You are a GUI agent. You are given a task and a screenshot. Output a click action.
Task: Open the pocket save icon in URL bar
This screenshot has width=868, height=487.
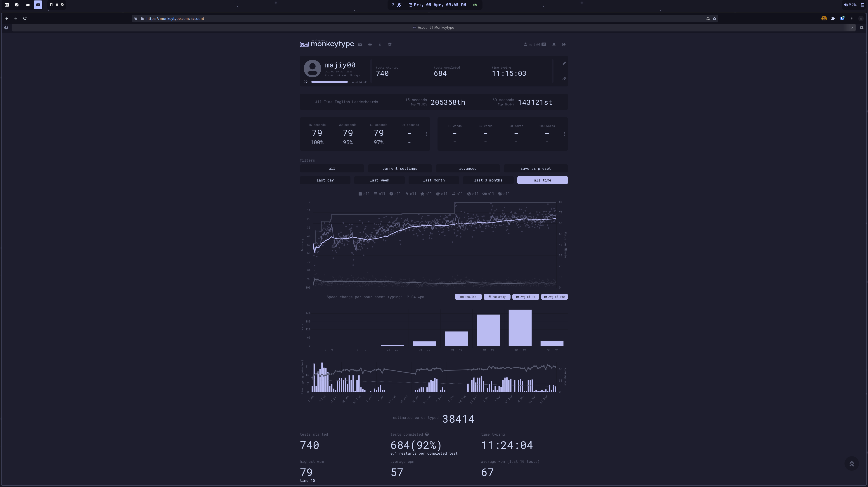(x=708, y=19)
